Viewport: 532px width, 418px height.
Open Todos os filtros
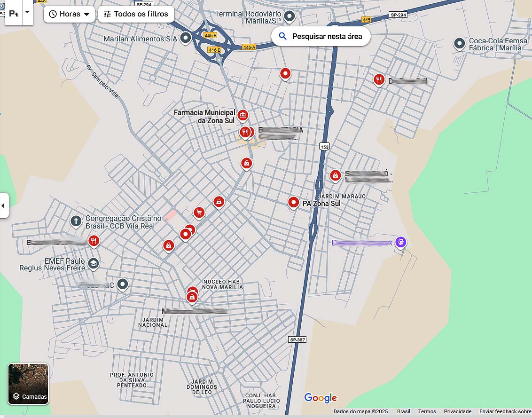tap(136, 14)
